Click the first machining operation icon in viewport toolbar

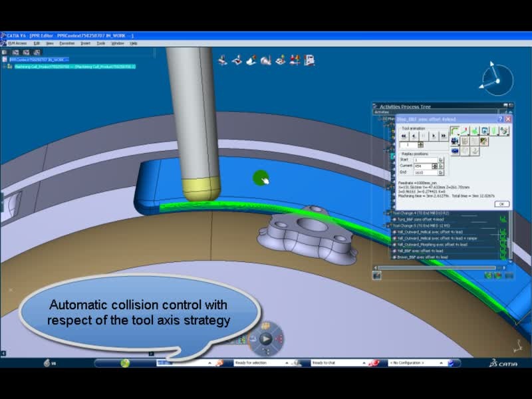point(223,61)
